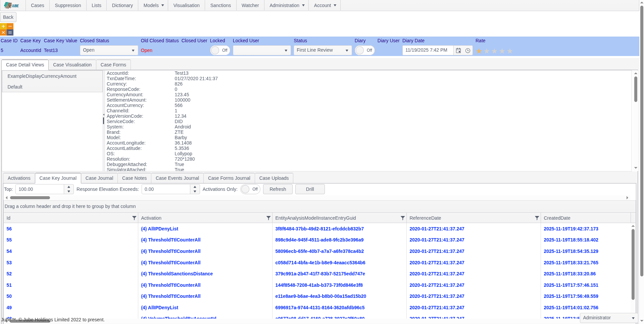Switch to the Case Notes tab

tap(134, 178)
